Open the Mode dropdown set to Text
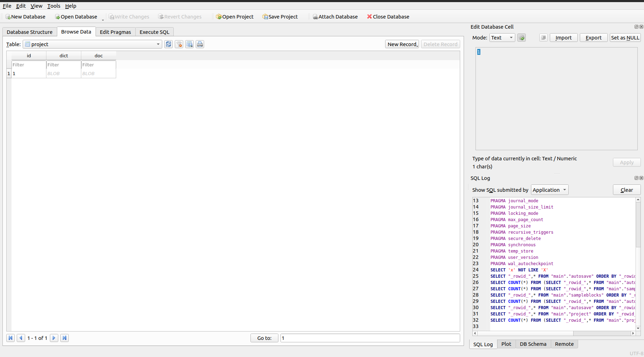The image size is (644, 357). pos(502,38)
